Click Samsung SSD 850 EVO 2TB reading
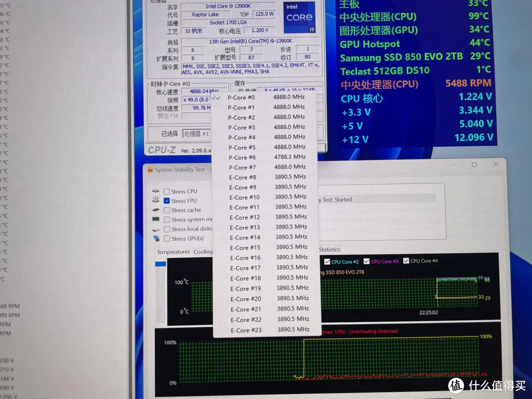The image size is (532, 399). point(415,57)
